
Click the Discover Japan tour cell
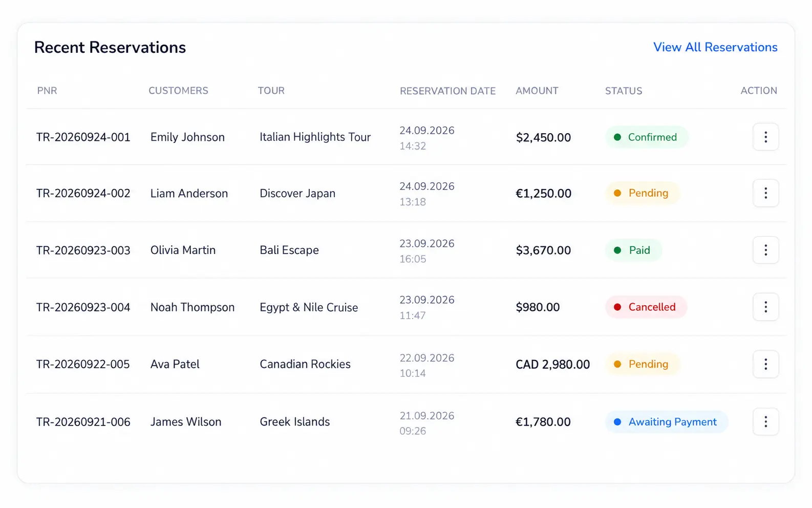pyautogui.click(x=297, y=194)
